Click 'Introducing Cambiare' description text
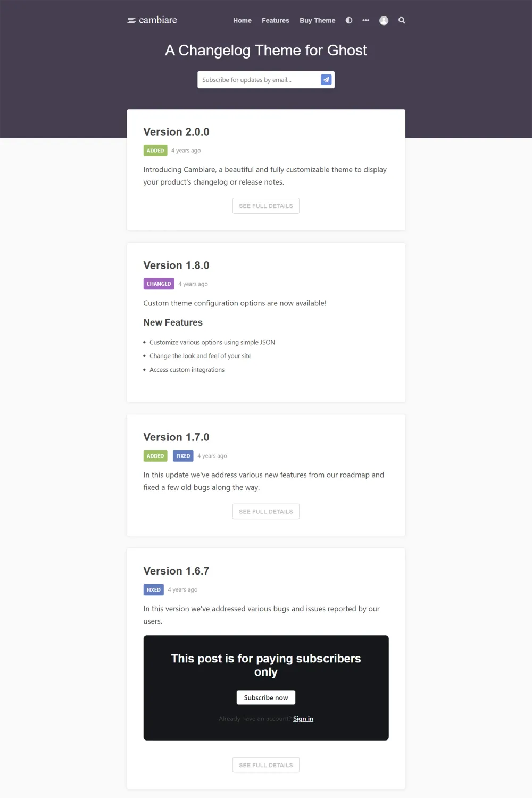 pyautogui.click(x=265, y=176)
